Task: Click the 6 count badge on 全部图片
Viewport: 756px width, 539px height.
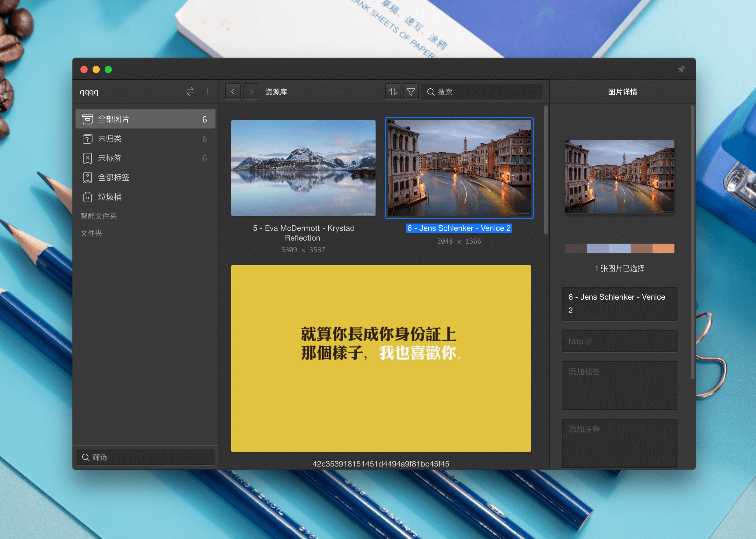Action: click(204, 119)
